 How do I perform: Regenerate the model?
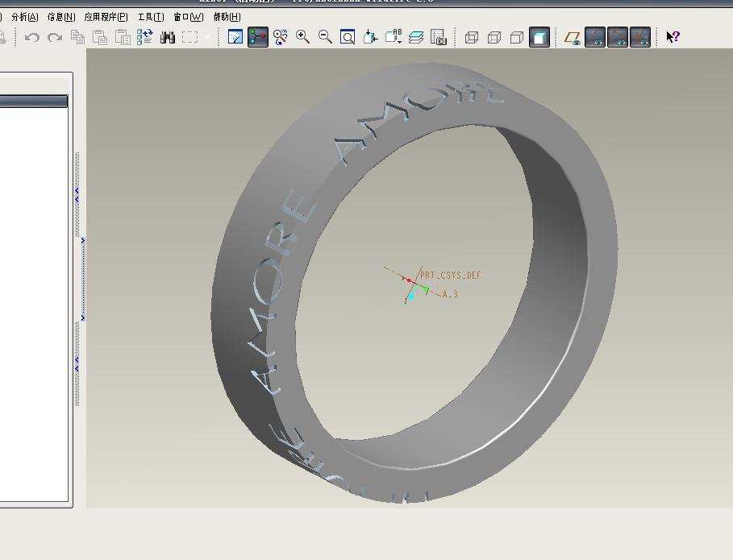coord(145,37)
